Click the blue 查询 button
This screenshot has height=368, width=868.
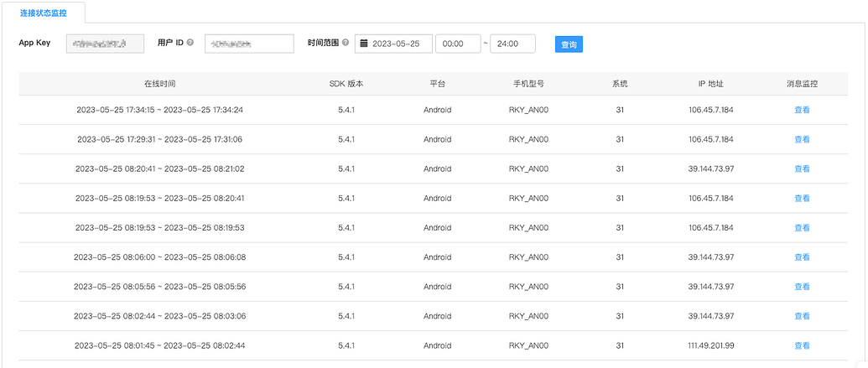coord(569,44)
